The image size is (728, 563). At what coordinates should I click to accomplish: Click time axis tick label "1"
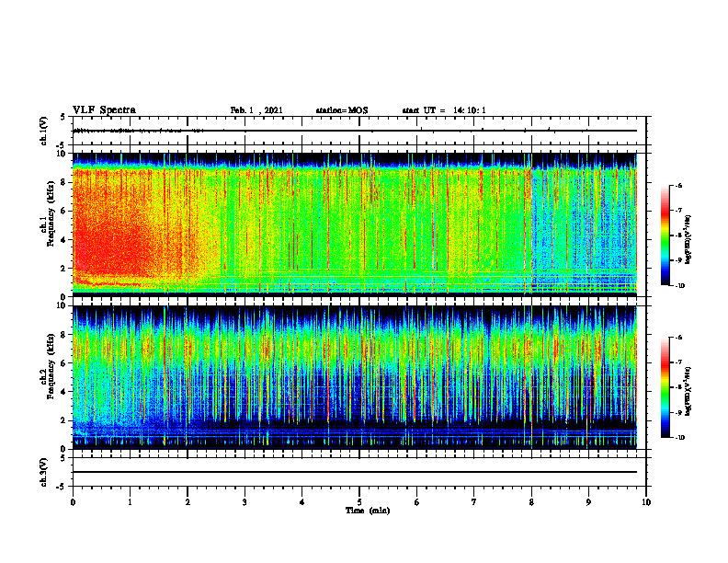[130, 502]
